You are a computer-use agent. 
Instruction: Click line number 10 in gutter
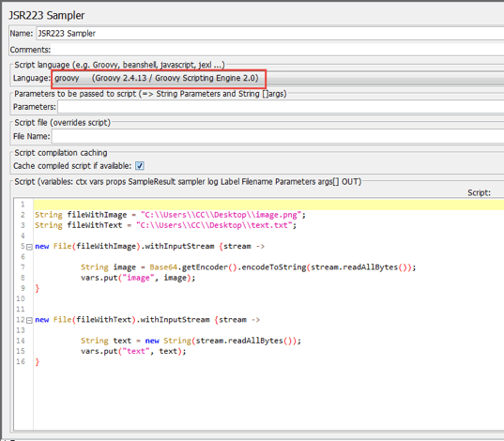[21, 298]
